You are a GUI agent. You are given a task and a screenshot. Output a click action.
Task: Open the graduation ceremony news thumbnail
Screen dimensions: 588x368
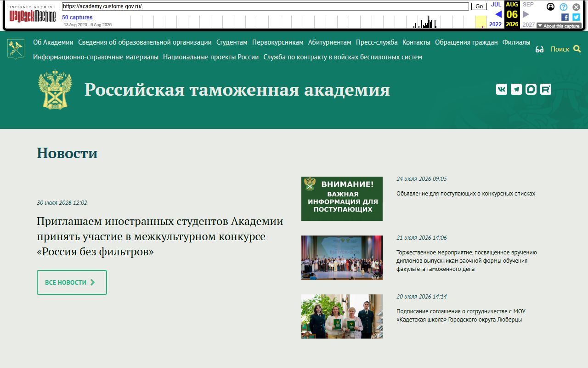pos(342,258)
